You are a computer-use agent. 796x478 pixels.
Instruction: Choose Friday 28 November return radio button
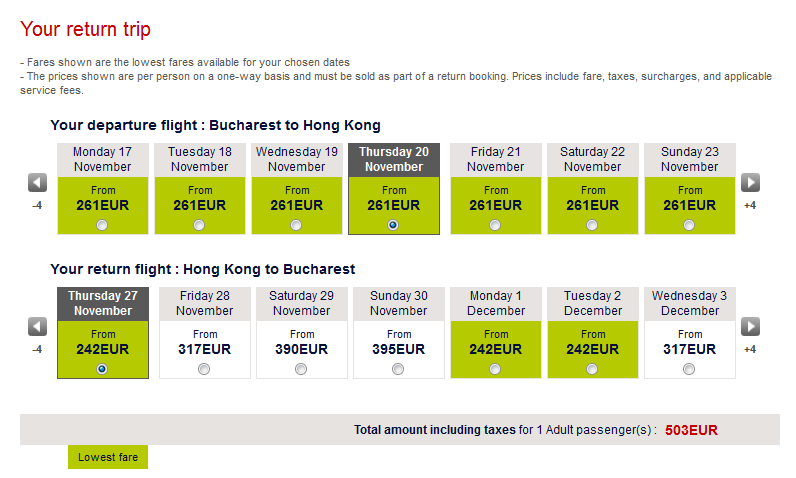[205, 369]
